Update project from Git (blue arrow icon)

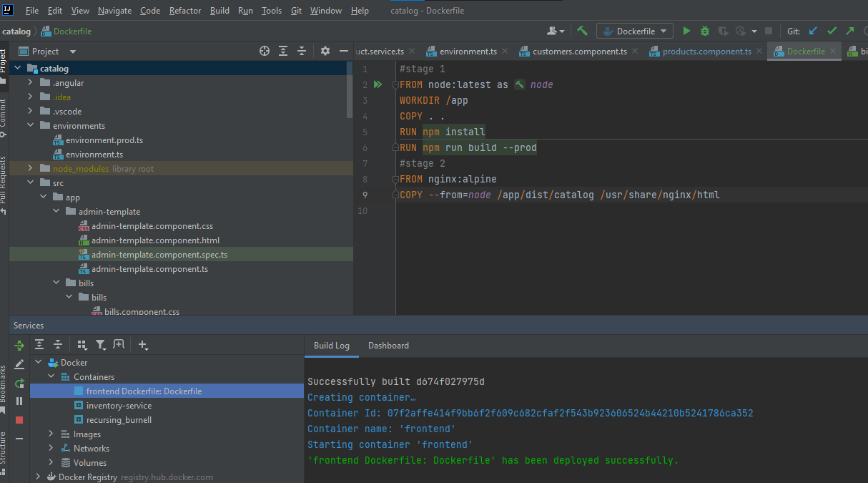click(x=812, y=31)
